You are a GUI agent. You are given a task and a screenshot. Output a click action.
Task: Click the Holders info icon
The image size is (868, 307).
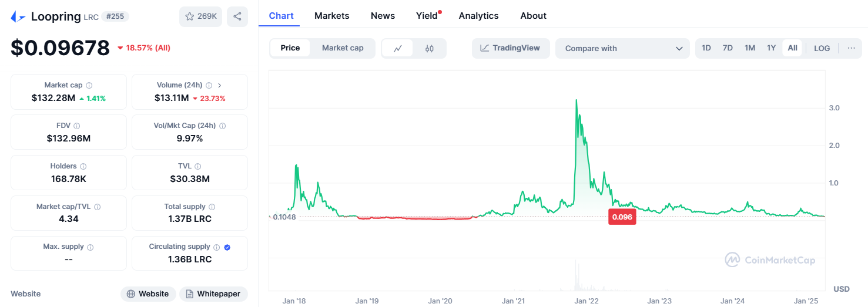coord(83,167)
